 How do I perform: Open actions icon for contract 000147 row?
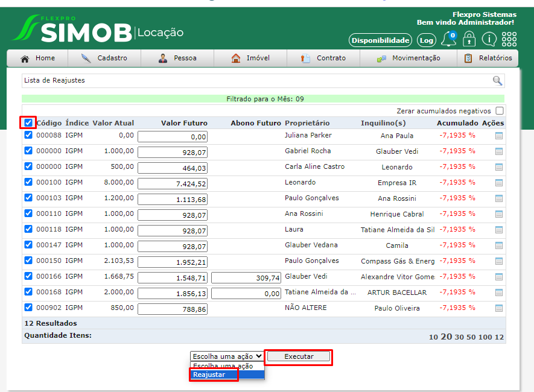pyautogui.click(x=499, y=245)
